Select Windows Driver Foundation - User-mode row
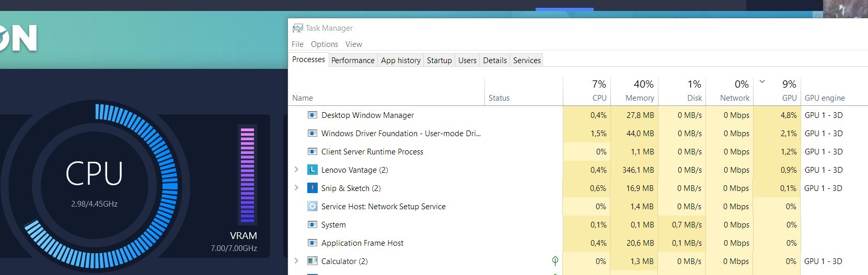This screenshot has width=868, height=275. [x=578, y=133]
